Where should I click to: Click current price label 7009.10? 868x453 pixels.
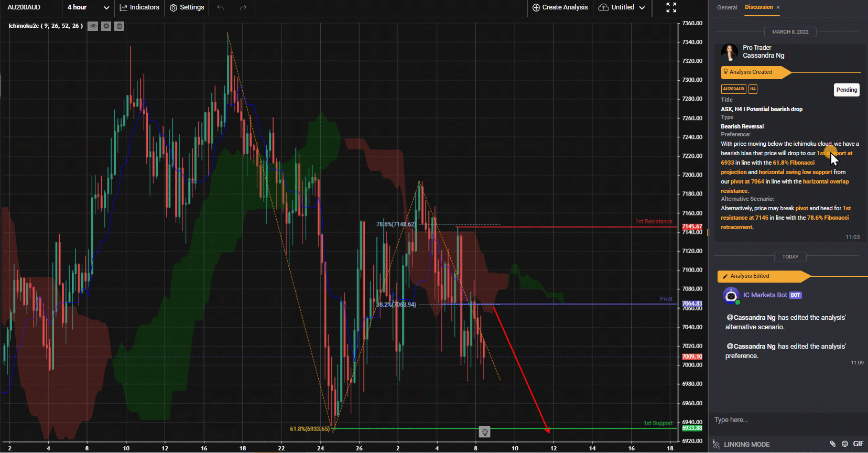coord(692,357)
